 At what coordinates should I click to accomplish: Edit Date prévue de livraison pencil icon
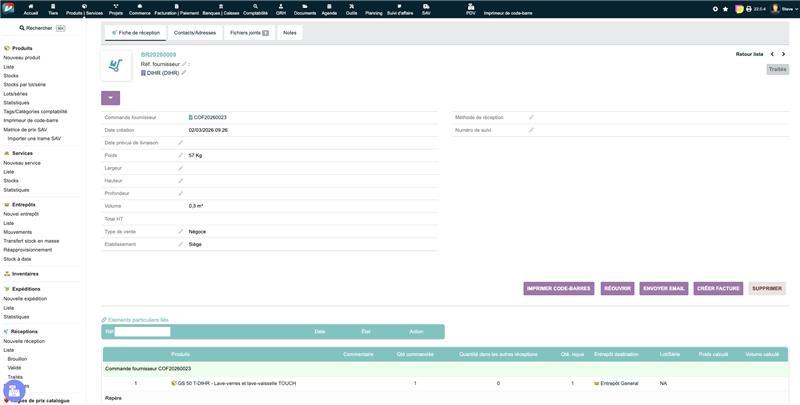click(181, 143)
